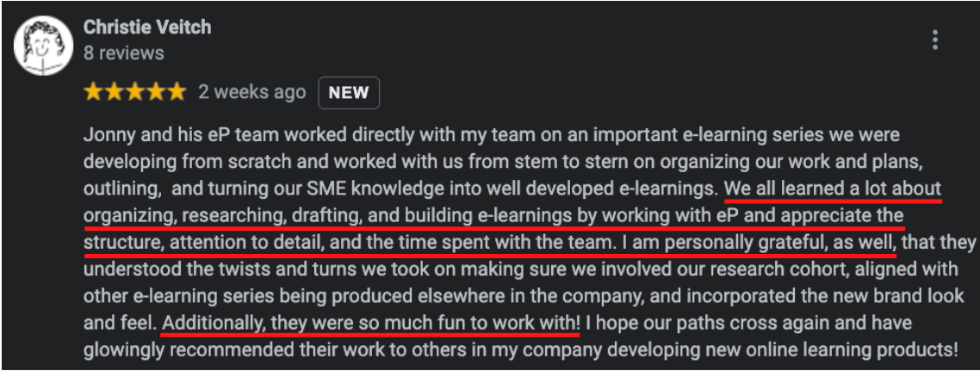Click the second gold star
The height and width of the screenshot is (371, 980).
[113, 91]
